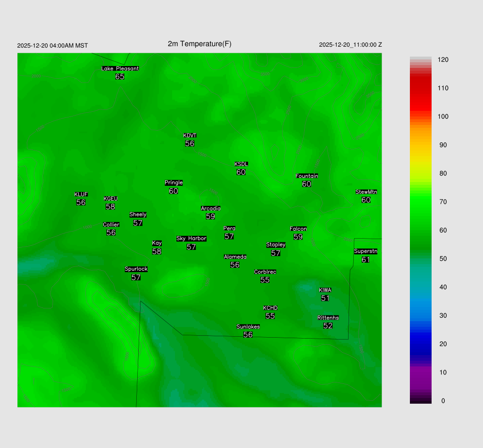Select the KCHD station marker

point(270,308)
